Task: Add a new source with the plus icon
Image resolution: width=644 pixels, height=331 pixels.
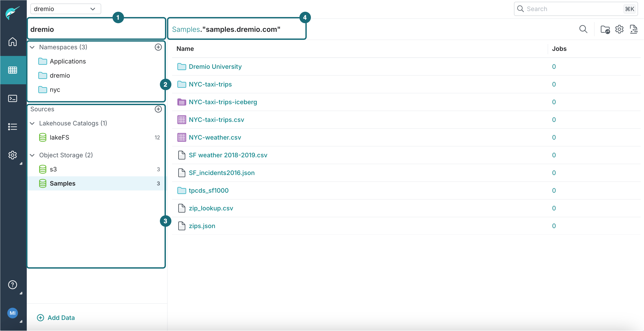Action: click(x=158, y=109)
